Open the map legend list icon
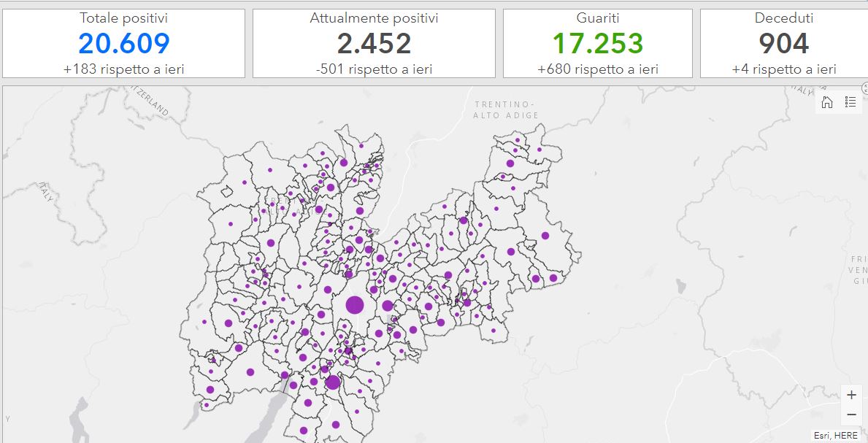Screen dimensions: 868x443 click(850, 102)
